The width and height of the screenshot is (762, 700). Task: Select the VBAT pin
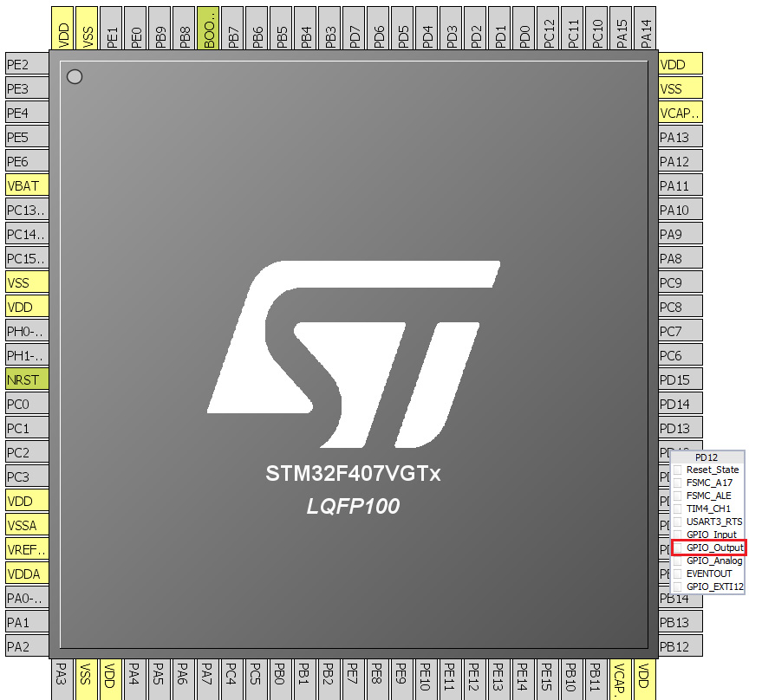pyautogui.click(x=27, y=185)
